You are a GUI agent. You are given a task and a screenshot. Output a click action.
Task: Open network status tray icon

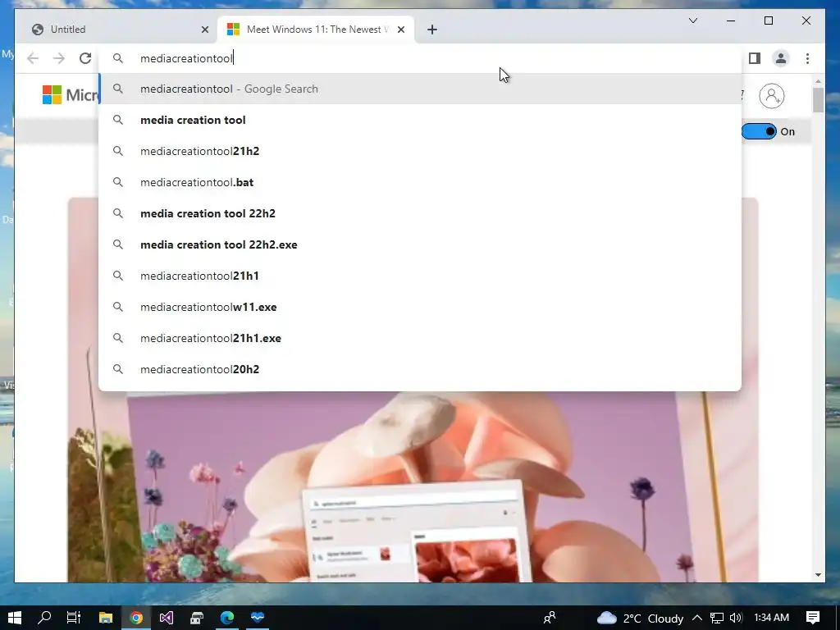click(x=717, y=619)
